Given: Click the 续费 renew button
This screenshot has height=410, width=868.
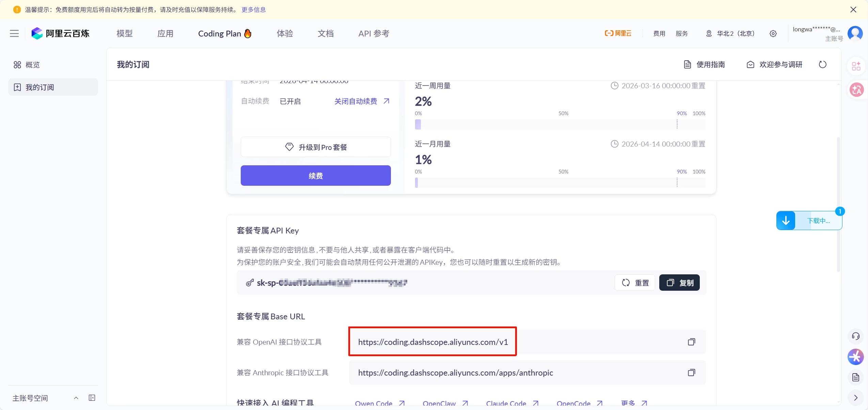Looking at the screenshot, I should (315, 176).
